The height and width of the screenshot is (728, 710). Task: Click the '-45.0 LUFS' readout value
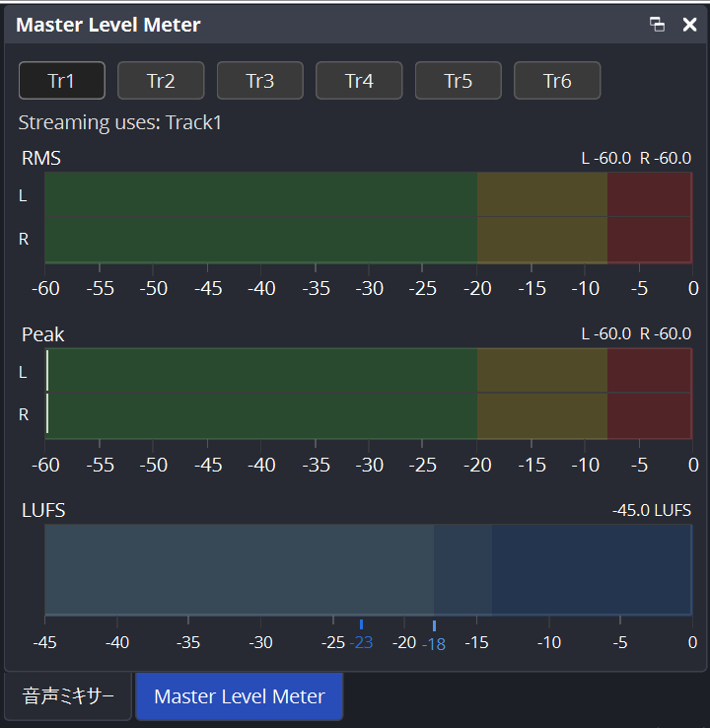(x=652, y=510)
